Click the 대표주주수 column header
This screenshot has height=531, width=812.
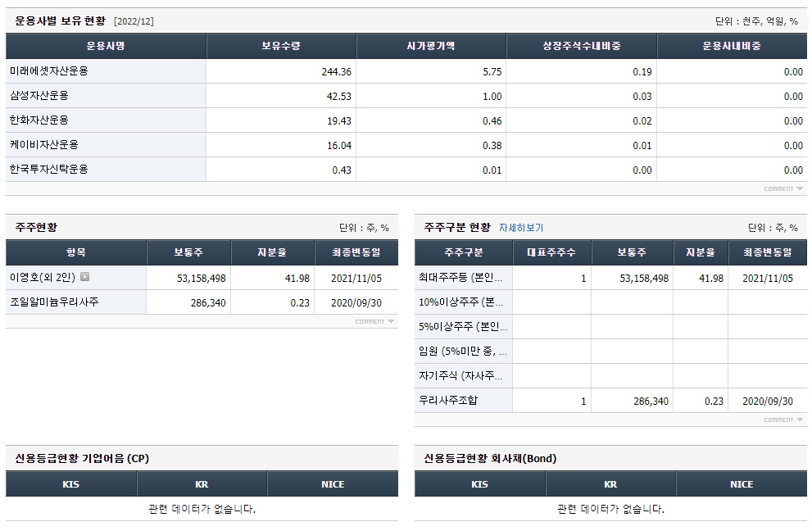click(x=551, y=252)
